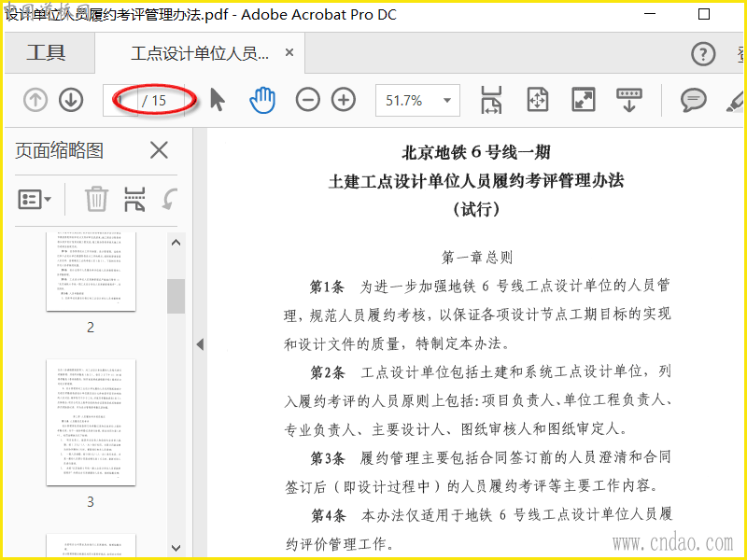Image resolution: width=747 pixels, height=560 pixels.
Task: Add a sticky note comment
Action: pos(693,100)
